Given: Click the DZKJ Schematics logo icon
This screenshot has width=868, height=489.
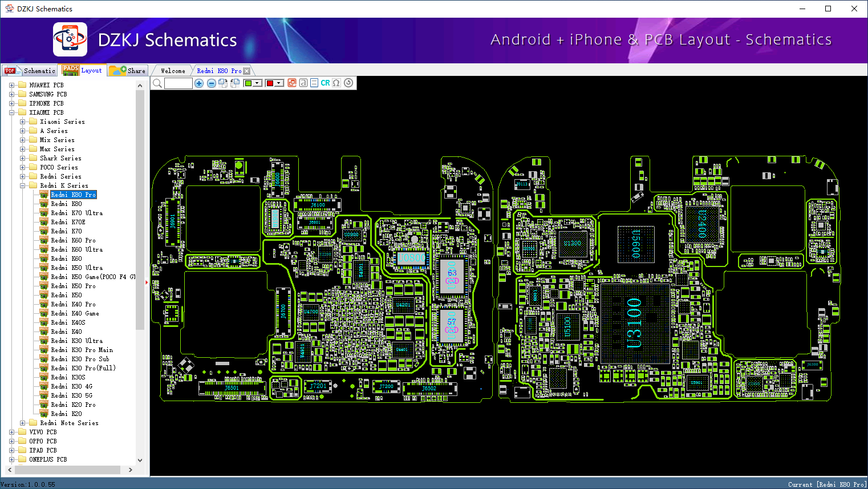Looking at the screenshot, I should (70, 39).
